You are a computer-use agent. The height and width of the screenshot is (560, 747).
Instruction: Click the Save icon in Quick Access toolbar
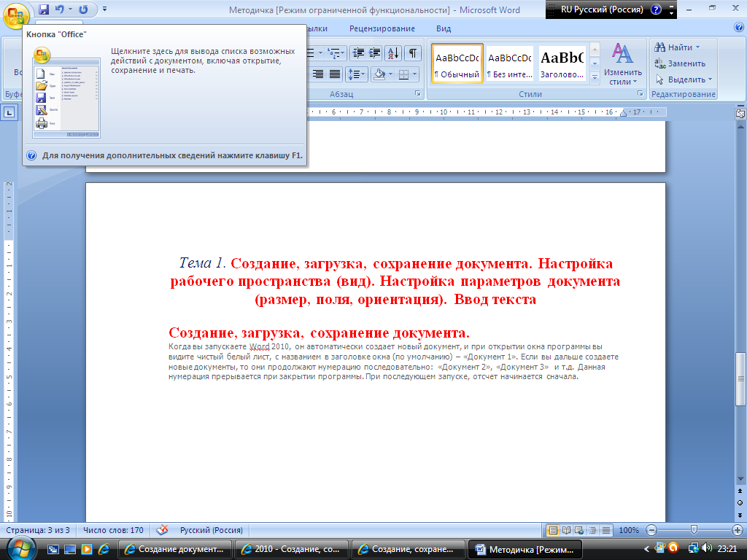[43, 9]
